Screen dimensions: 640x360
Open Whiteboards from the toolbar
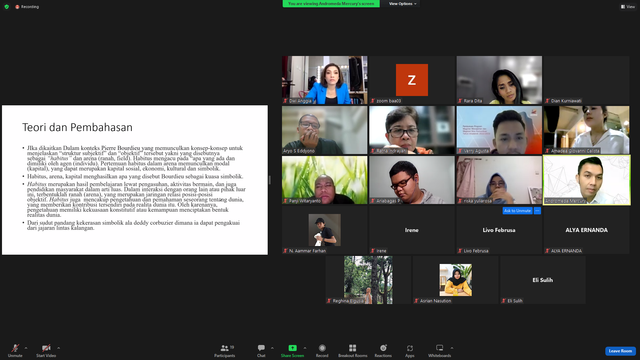coord(440,350)
